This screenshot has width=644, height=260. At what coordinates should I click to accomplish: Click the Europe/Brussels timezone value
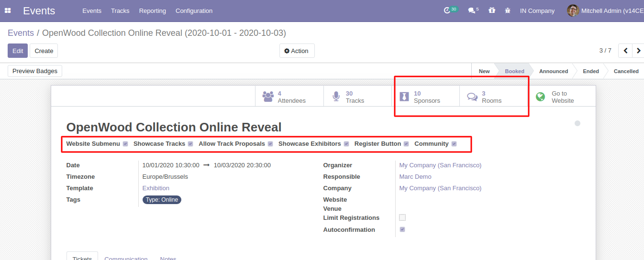tap(165, 177)
